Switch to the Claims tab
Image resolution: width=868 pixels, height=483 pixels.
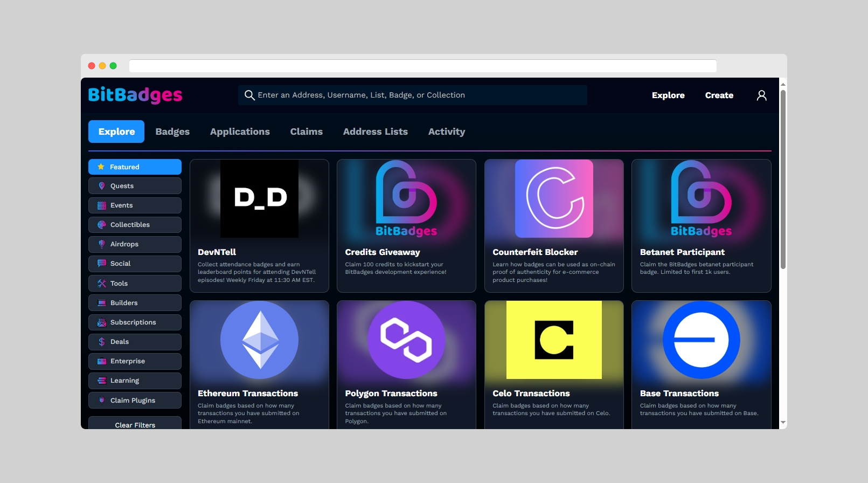[x=307, y=132]
